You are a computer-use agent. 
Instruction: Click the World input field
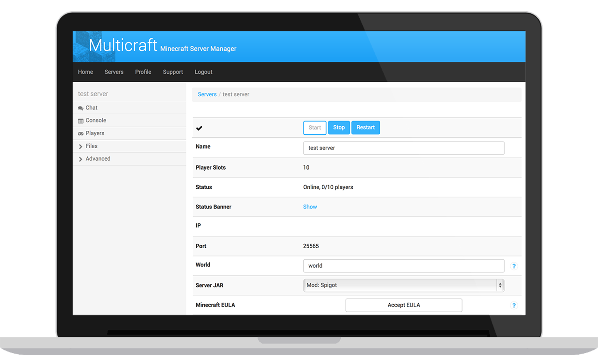click(x=404, y=266)
